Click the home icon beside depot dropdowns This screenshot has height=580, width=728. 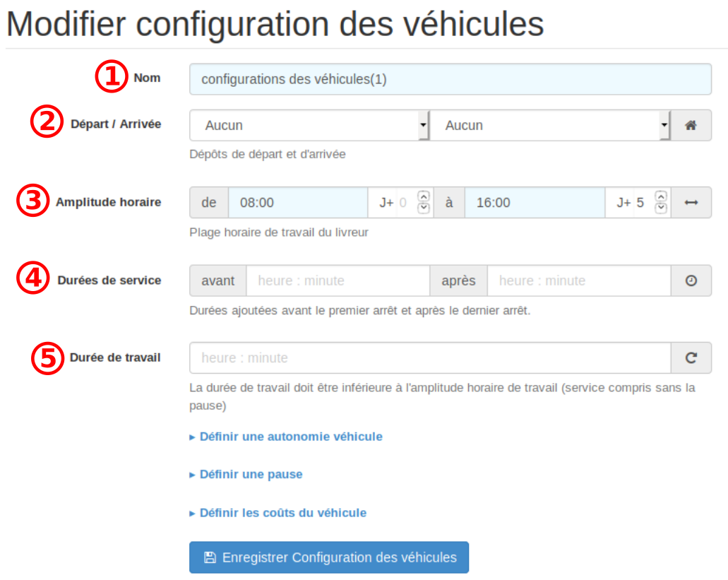tap(691, 125)
